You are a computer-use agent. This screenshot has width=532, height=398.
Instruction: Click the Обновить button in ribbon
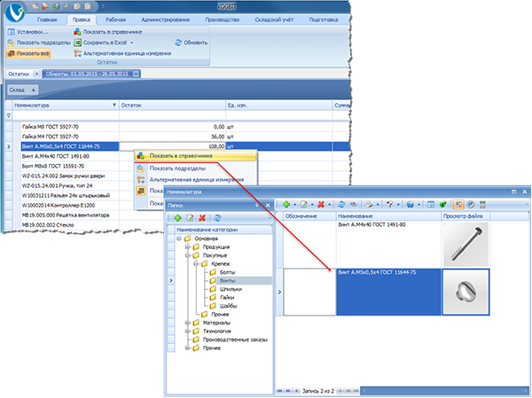pos(191,43)
